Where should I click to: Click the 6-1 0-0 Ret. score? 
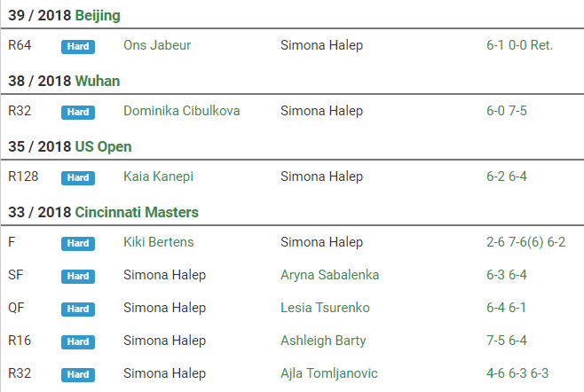pyautogui.click(x=519, y=45)
